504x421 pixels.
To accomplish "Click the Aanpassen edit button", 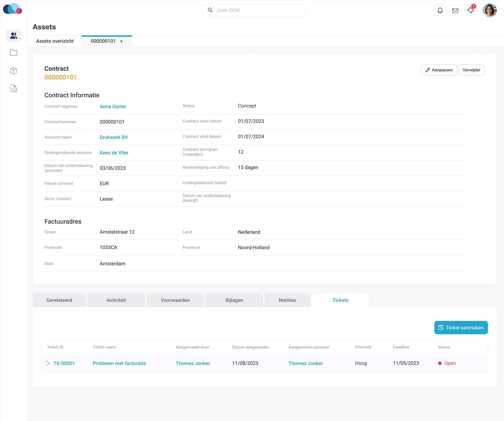I will tap(439, 70).
